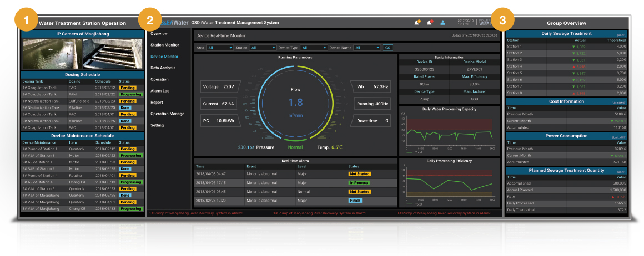Open the red-badged alarm bell
This screenshot has height=256, width=644.
(x=429, y=23)
